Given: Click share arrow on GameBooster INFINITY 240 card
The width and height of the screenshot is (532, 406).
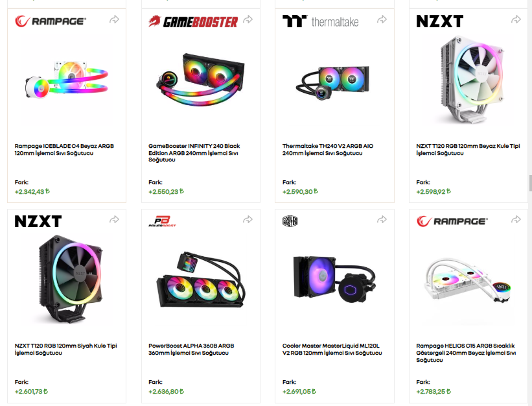Looking at the screenshot, I should (248, 19).
